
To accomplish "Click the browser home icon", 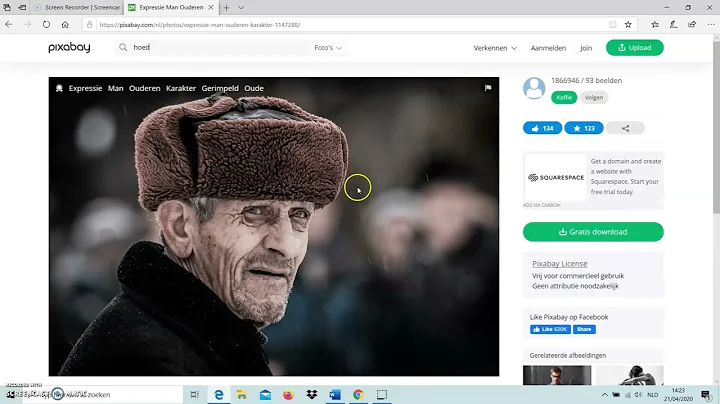I will pos(65,25).
